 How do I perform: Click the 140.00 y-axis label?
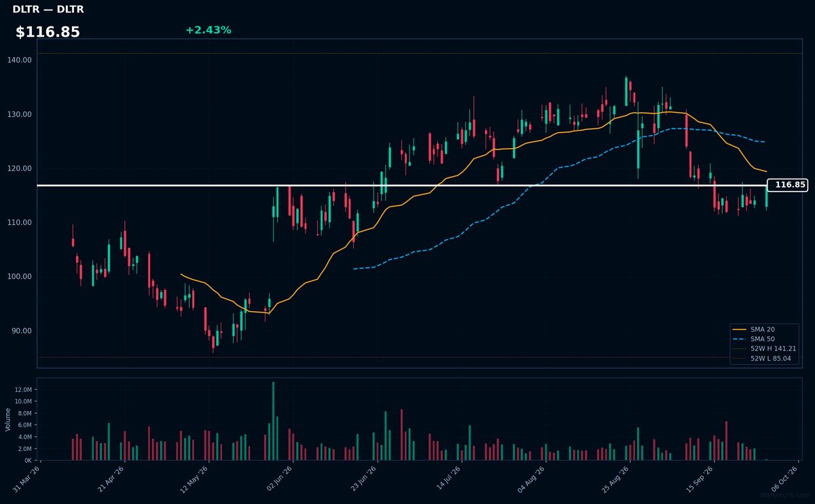(x=20, y=60)
